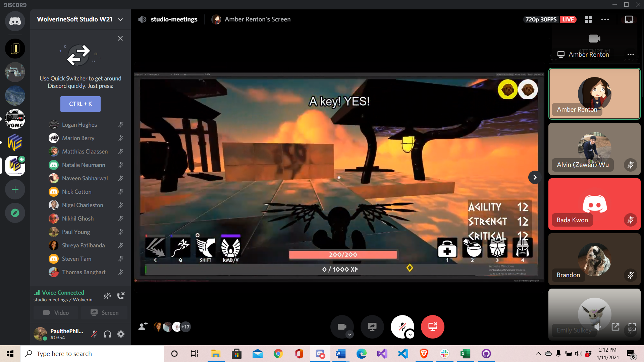Hide the participants sidebar arrow
The width and height of the screenshot is (644, 362).
pyautogui.click(x=535, y=177)
